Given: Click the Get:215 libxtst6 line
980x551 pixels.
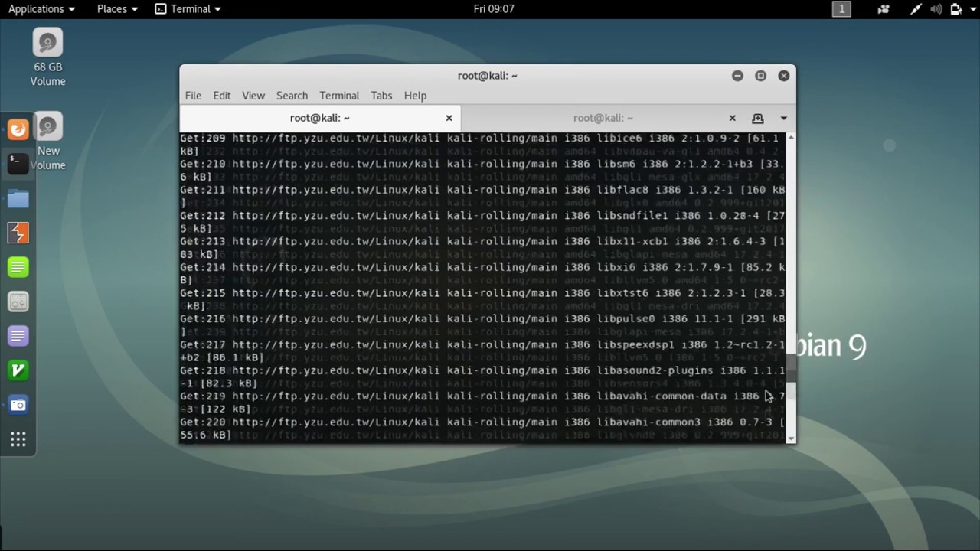Looking at the screenshot, I should coord(482,299).
